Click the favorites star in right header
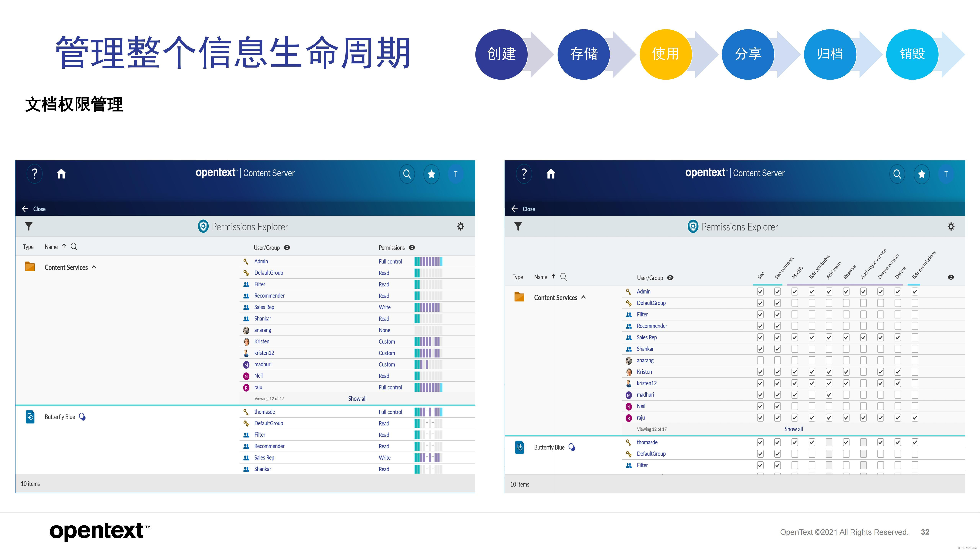 pyautogui.click(x=921, y=174)
